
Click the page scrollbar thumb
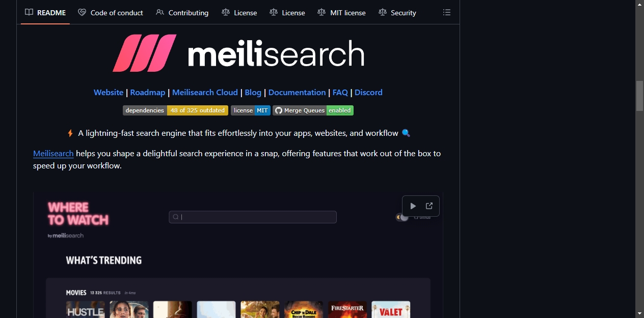639,96
